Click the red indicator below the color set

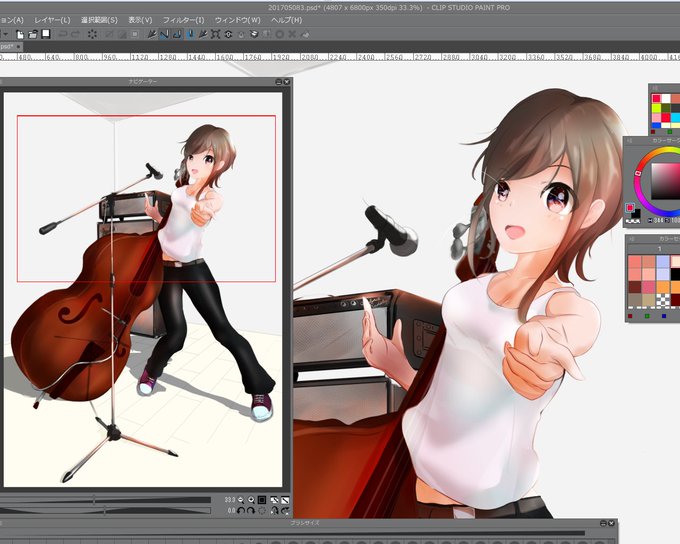click(630, 316)
